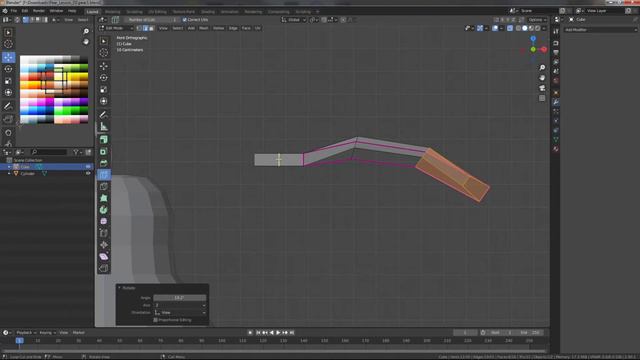Toggle X-ray display in the viewport header
The width and height of the screenshot is (640, 360).
click(x=510, y=28)
